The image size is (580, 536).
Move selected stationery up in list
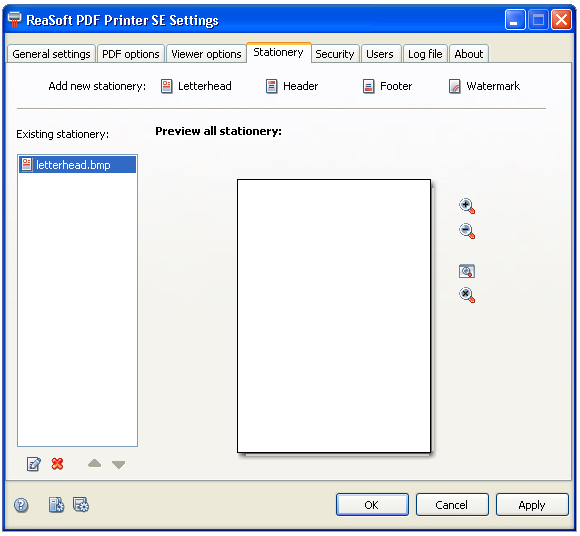pyautogui.click(x=95, y=463)
